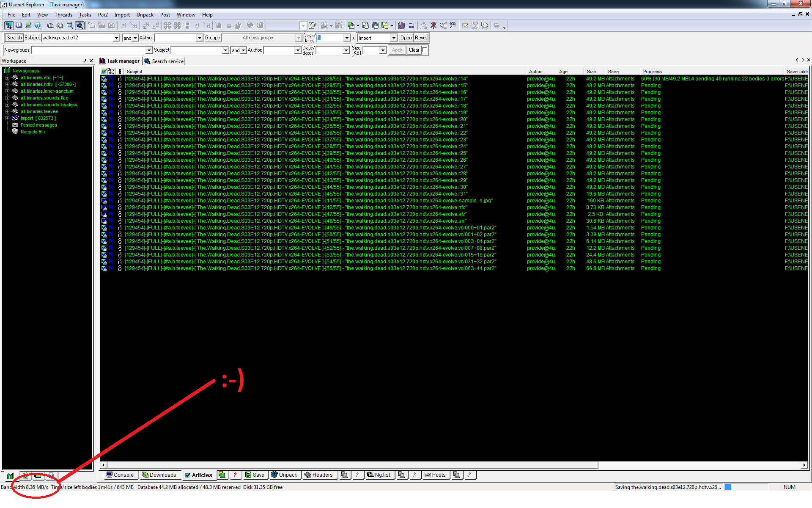Switch to the Search service tab
812x508 pixels.
164,61
